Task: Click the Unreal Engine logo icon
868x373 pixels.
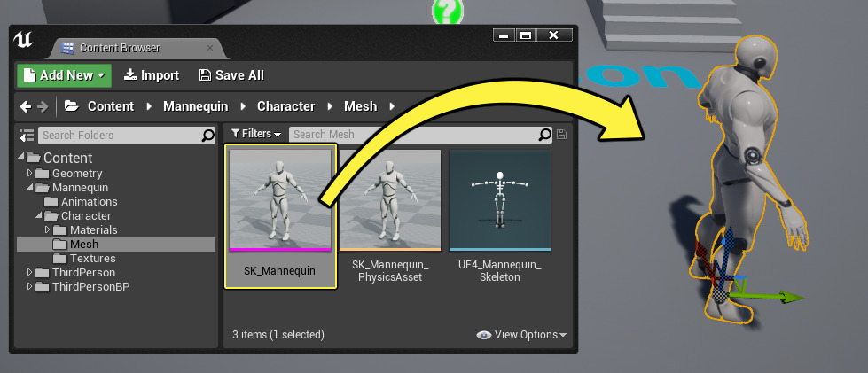Action: pyautogui.click(x=23, y=40)
